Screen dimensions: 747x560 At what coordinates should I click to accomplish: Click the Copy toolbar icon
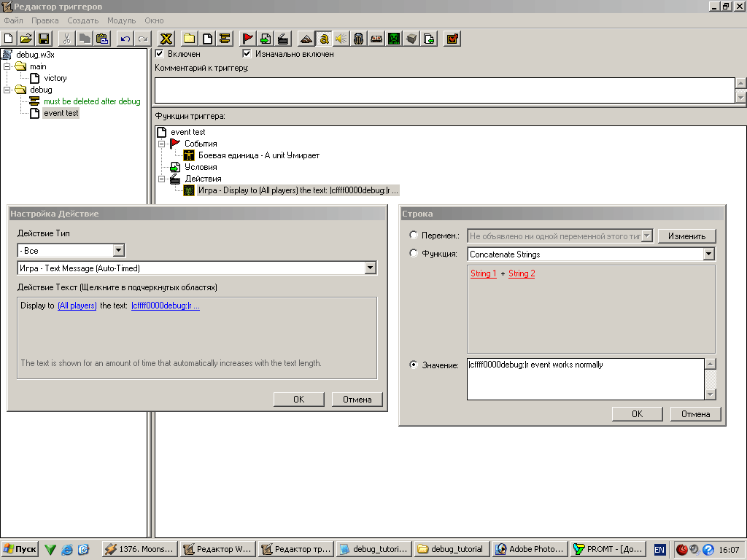(85, 39)
